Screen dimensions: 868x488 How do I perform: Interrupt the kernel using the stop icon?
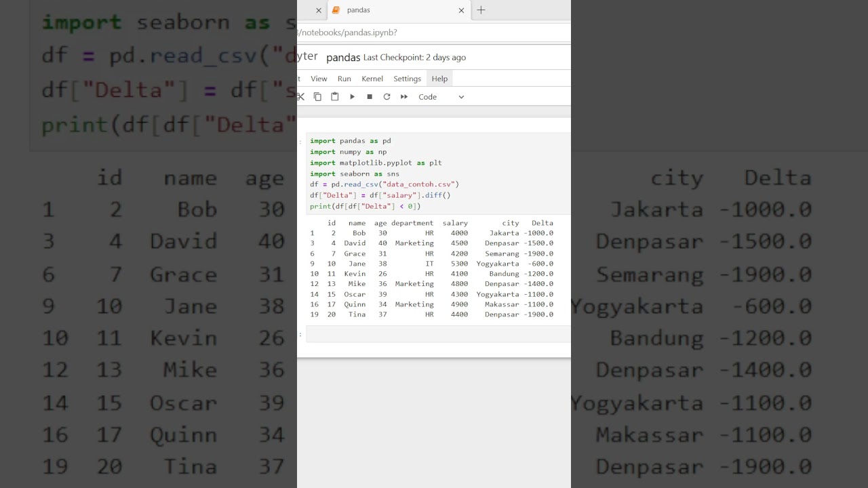pyautogui.click(x=370, y=97)
